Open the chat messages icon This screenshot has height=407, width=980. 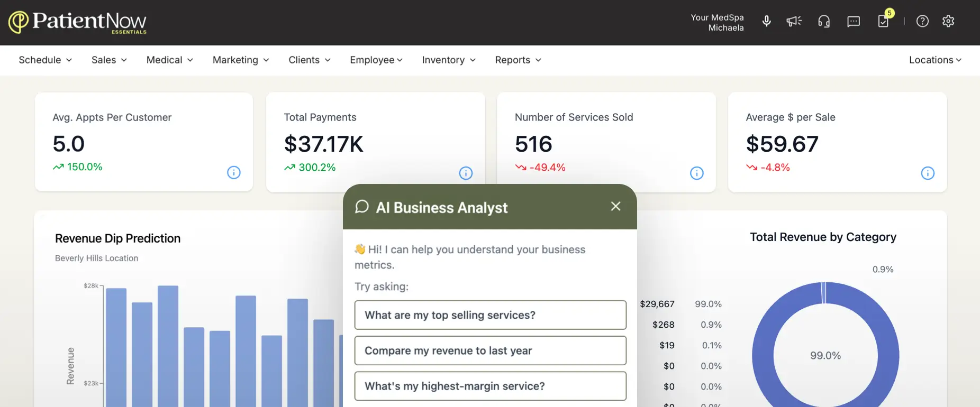click(x=854, y=21)
